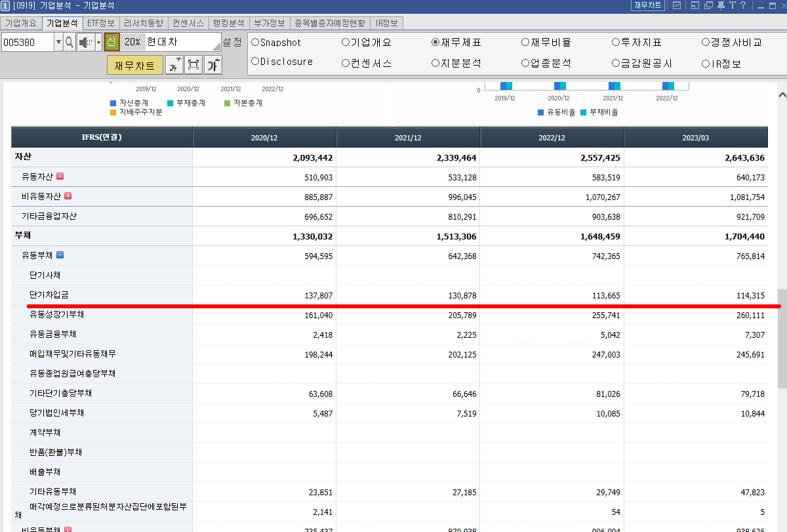Click the stock search magnifier icon
Viewport: 787px width, 532px height.
70,42
